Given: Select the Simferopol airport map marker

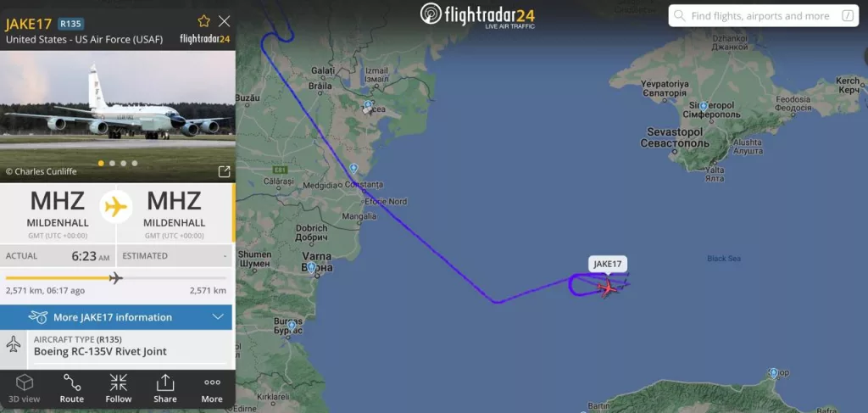Looking at the screenshot, I should point(704,106).
